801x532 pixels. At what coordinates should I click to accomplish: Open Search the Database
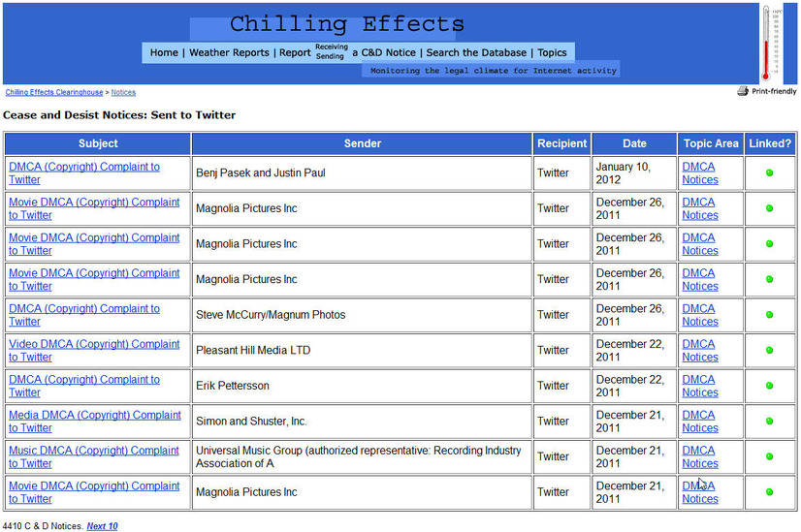(x=476, y=52)
